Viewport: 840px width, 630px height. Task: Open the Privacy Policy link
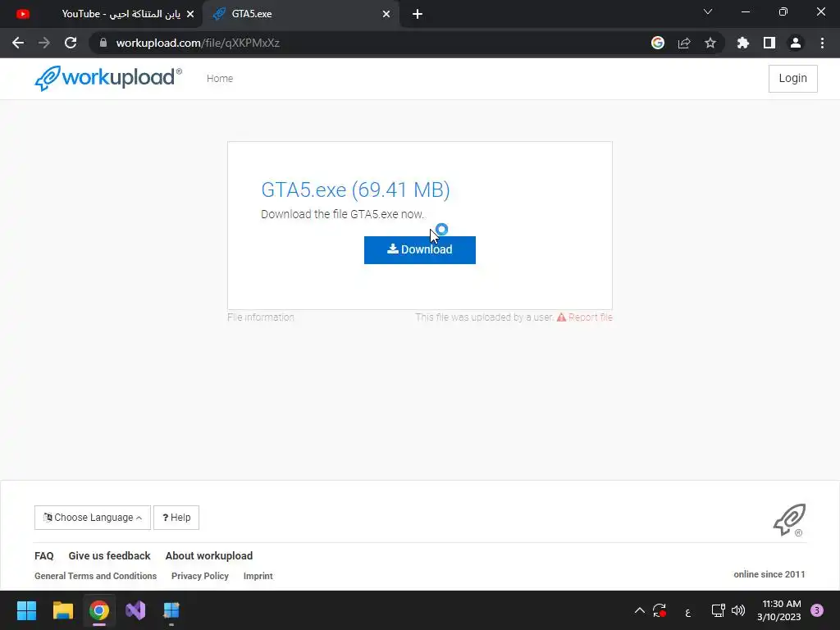coord(200,576)
